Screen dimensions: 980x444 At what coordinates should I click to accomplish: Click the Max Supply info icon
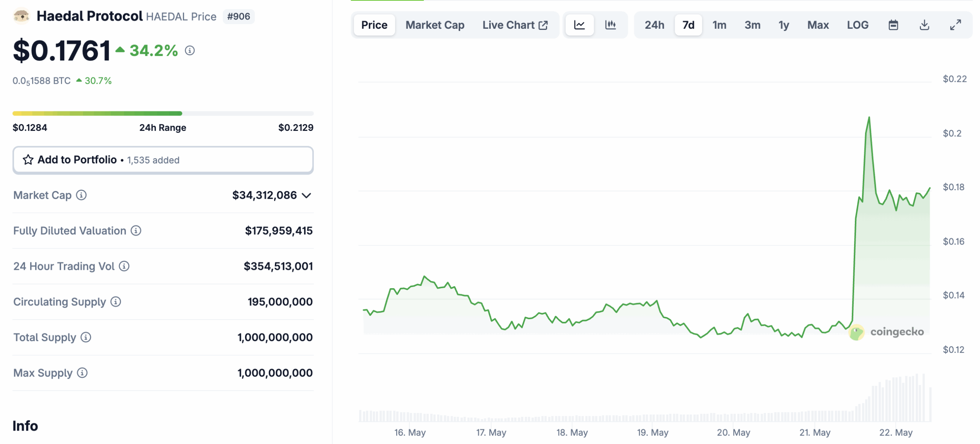[x=82, y=373]
